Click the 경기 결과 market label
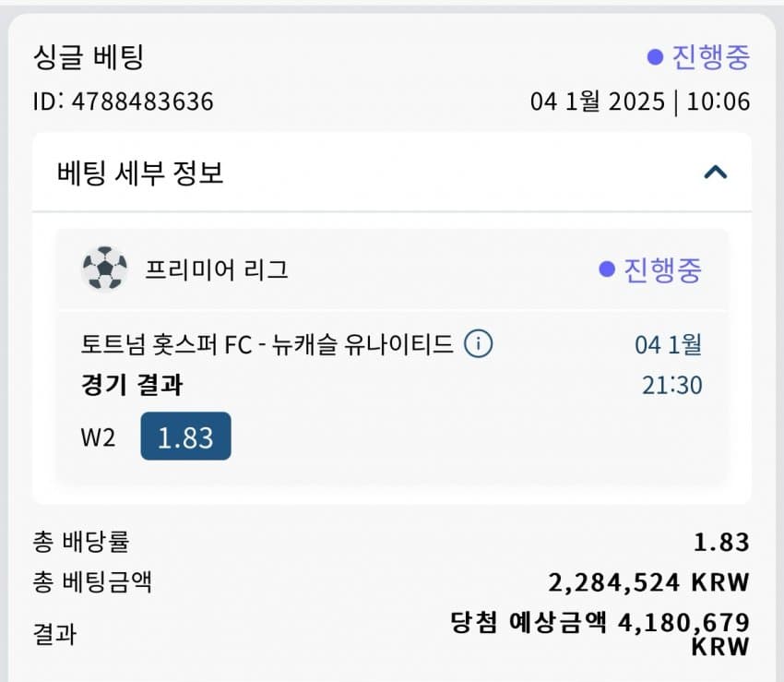This screenshot has height=682, width=784. click(132, 385)
